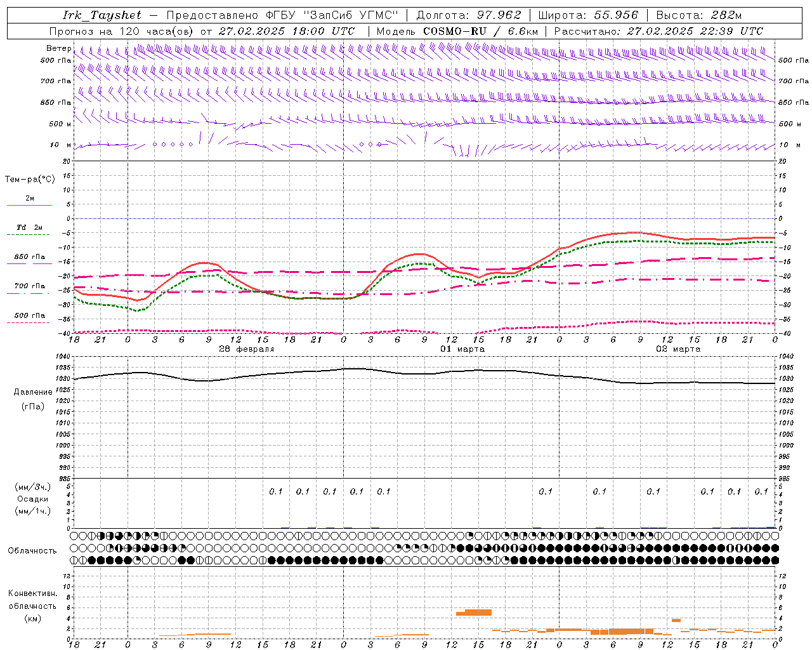
Task: Click the 850 гПа temperature legend label
Action: [x=29, y=257]
